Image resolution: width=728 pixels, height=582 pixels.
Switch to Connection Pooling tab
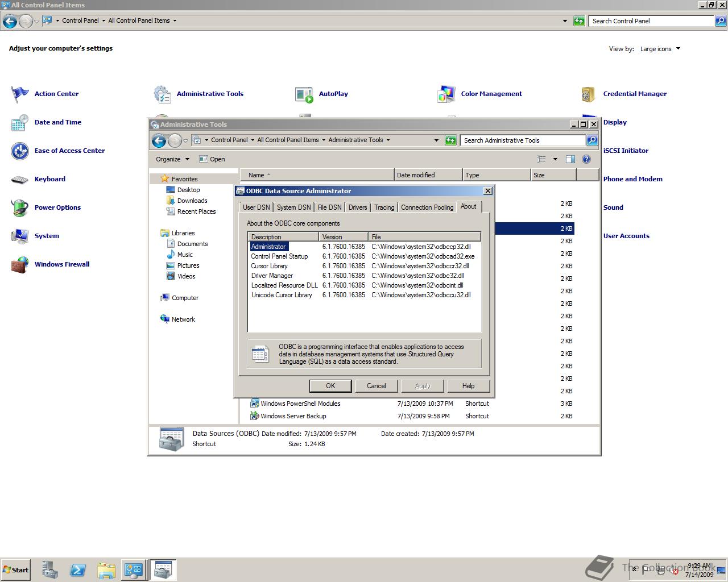[x=427, y=207]
